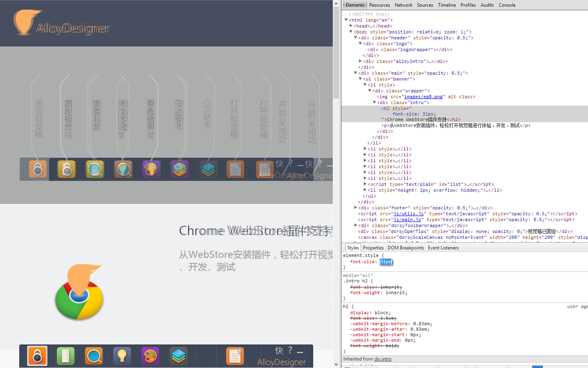Click the 'font-weight: inherit' declaration
The height and width of the screenshot is (368, 588).
tap(379, 293)
